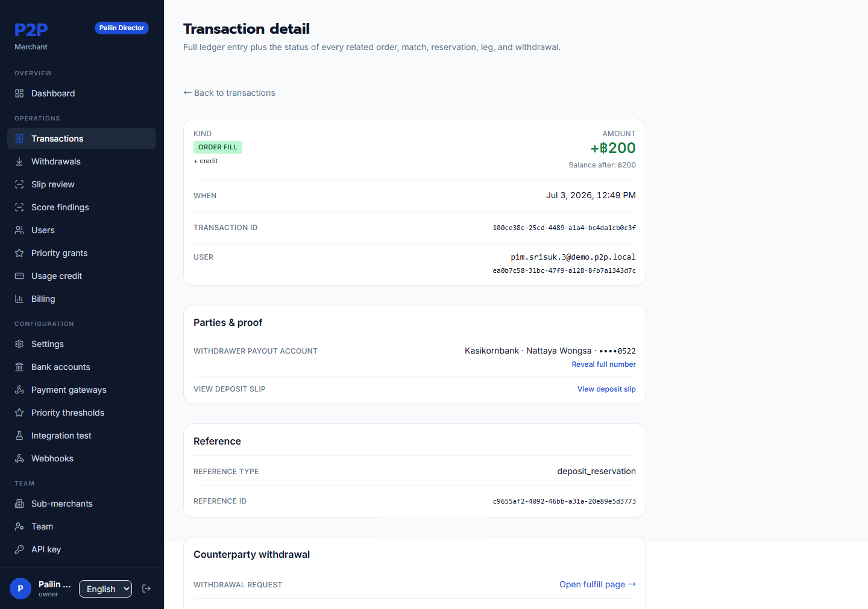Open Slip review menu item
The width and height of the screenshot is (868, 609).
[81, 184]
